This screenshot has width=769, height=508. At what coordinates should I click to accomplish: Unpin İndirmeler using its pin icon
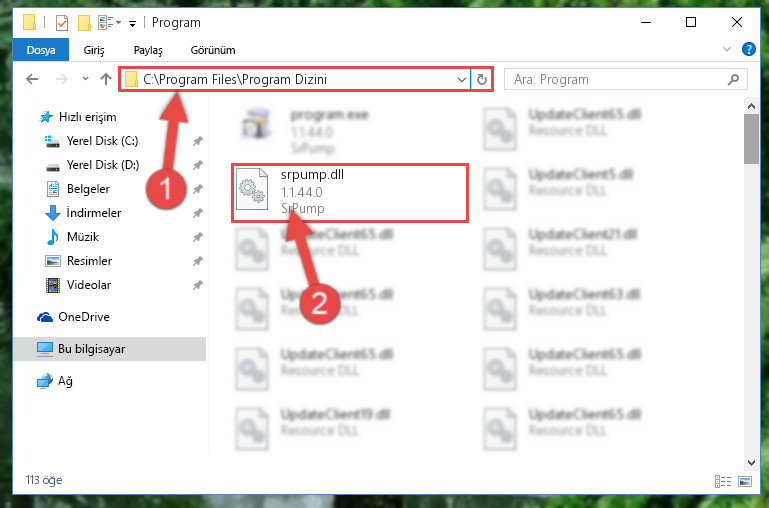pyautogui.click(x=198, y=213)
